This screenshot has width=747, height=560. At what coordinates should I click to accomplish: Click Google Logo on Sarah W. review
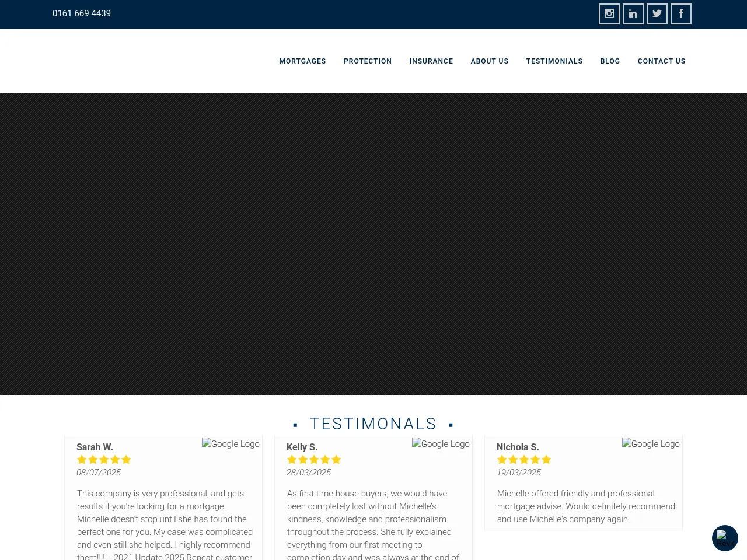click(231, 444)
